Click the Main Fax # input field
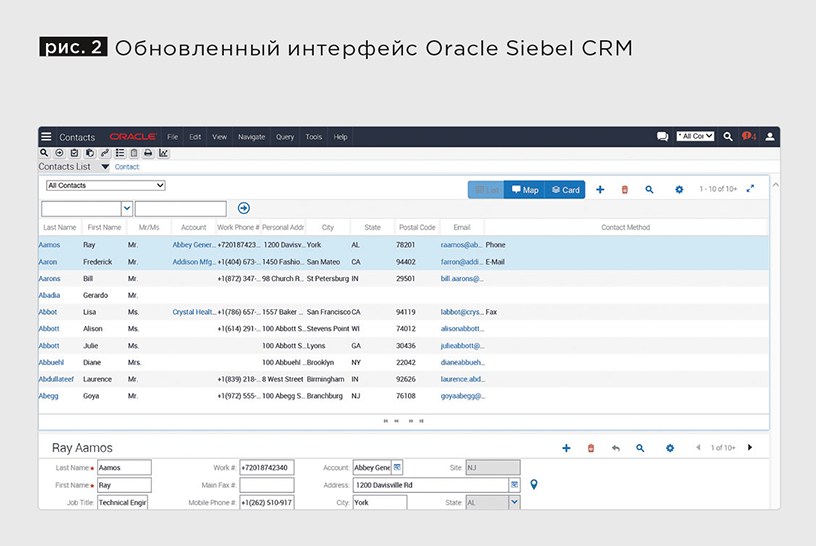Viewport: 816px width, 546px height. (x=266, y=485)
